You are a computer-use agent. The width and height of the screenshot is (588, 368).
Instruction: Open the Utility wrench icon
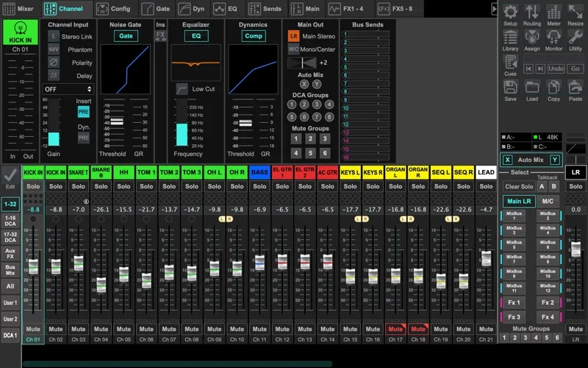coord(576,38)
